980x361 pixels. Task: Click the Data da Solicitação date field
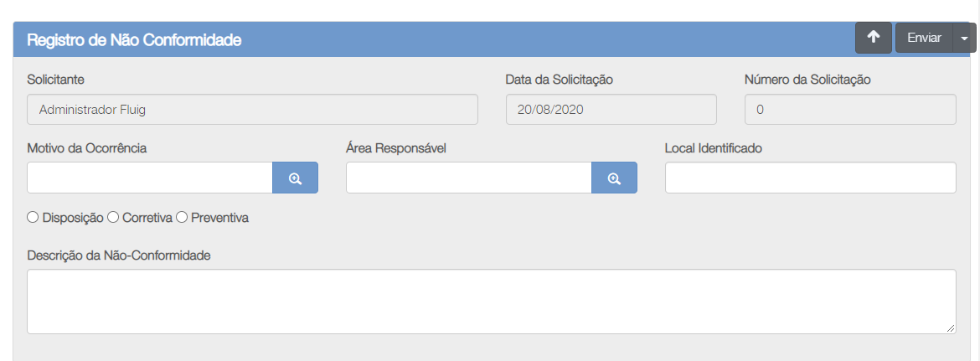[x=611, y=109]
